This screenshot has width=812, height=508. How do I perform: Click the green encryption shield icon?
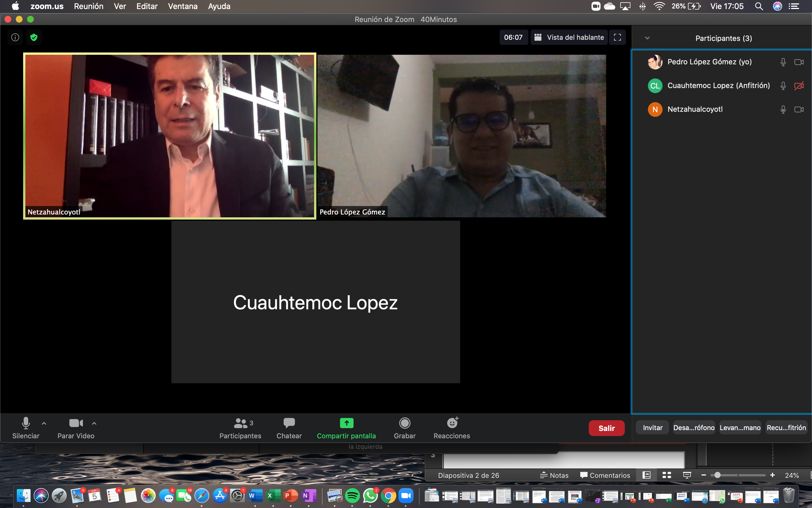click(x=34, y=37)
